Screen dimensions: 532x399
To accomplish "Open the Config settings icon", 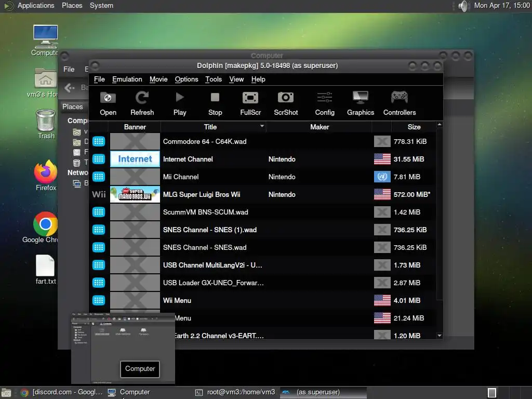I will pos(324,103).
